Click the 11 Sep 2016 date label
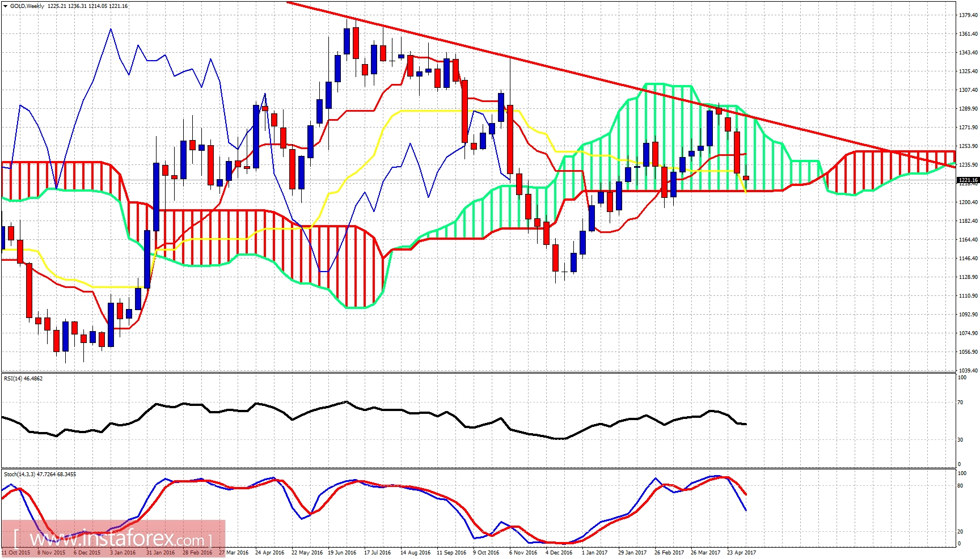 (451, 553)
